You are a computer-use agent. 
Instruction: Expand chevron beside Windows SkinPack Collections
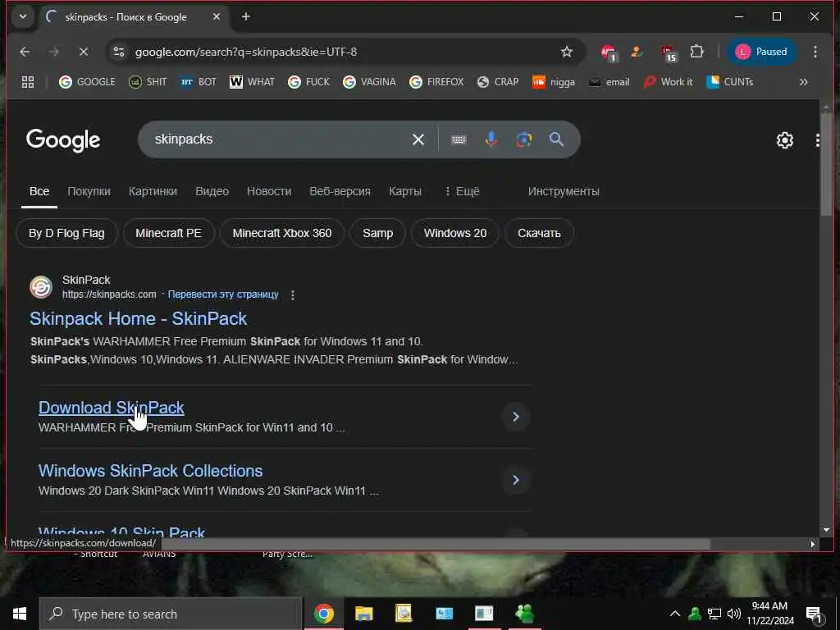pos(515,479)
